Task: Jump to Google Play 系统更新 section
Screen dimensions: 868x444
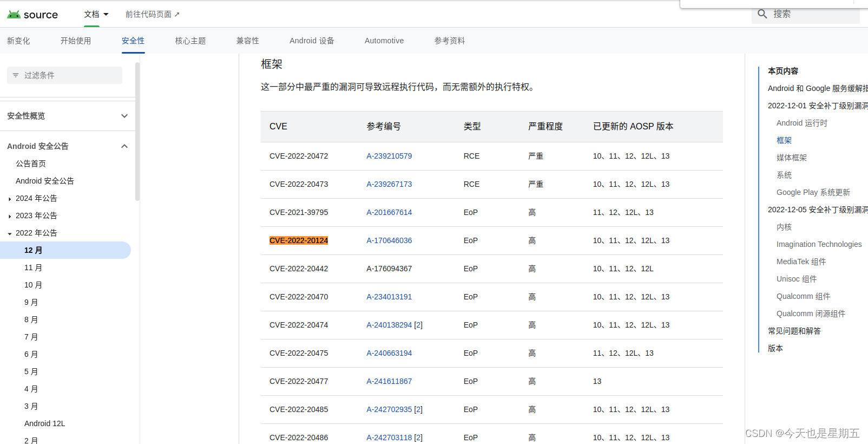Action: pos(813,192)
